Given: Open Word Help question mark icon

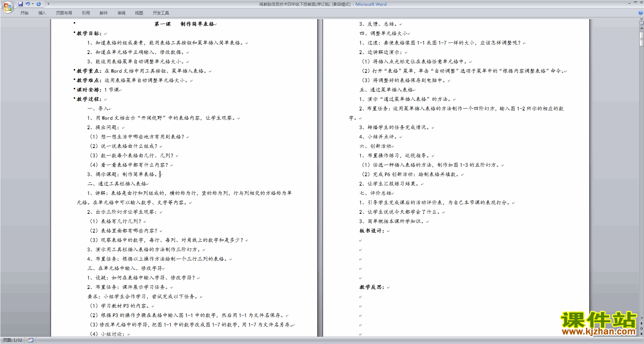Looking at the screenshot, I should coord(640,13).
